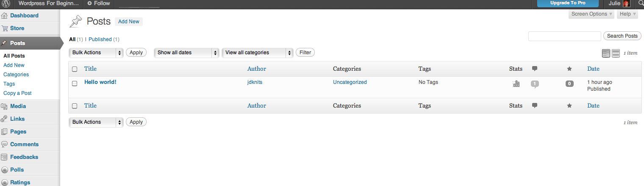Click the Upgrade To Pro button
644x186 pixels.
pyautogui.click(x=568, y=3)
